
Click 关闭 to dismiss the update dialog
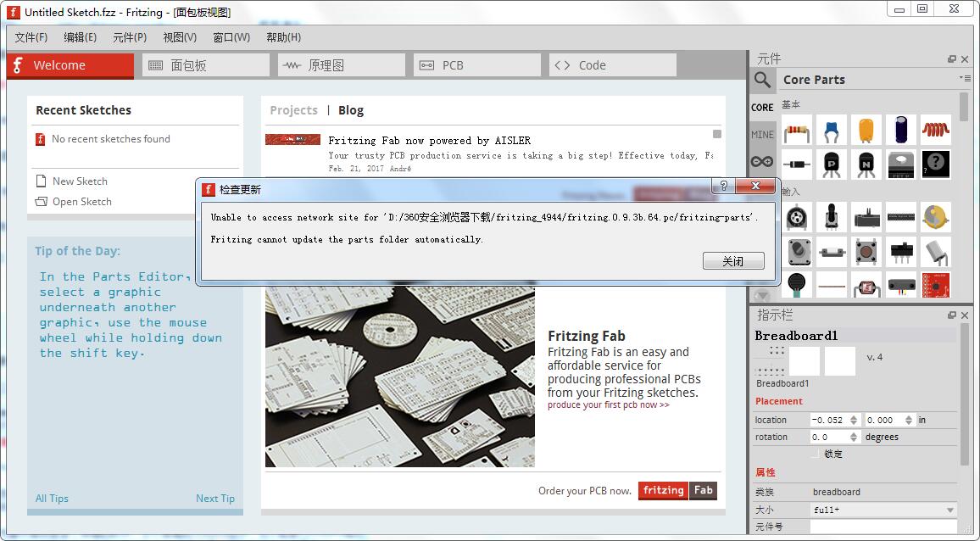(733, 261)
